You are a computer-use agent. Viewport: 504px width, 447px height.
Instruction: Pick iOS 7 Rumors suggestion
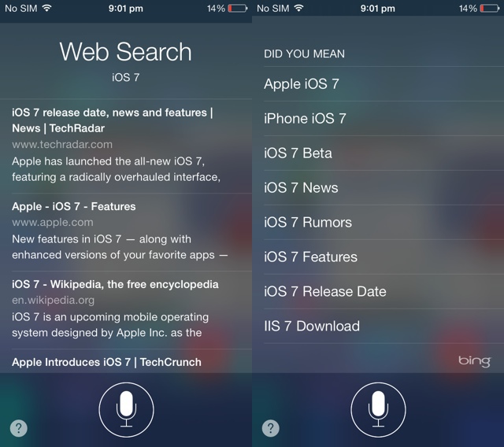[384, 222]
